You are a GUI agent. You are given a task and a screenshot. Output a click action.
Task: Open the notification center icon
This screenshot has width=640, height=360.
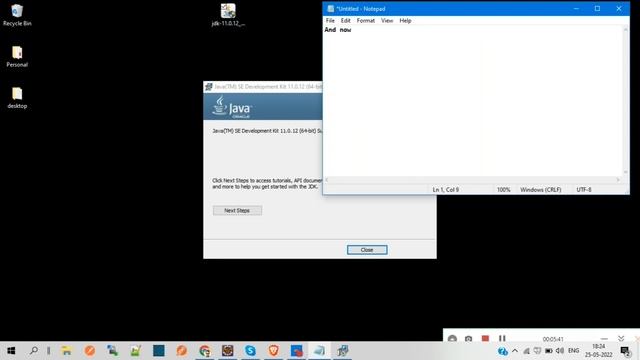[x=625, y=351]
